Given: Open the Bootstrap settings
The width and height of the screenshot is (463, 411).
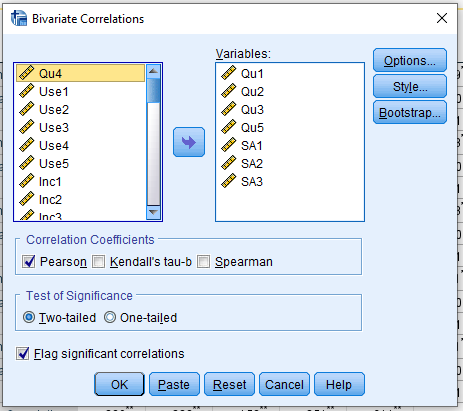Looking at the screenshot, I should pos(410,112).
